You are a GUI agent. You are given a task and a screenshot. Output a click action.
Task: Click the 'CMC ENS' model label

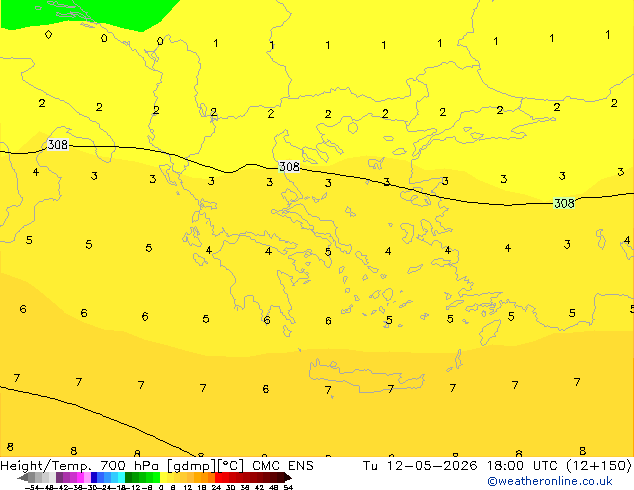coord(283,465)
